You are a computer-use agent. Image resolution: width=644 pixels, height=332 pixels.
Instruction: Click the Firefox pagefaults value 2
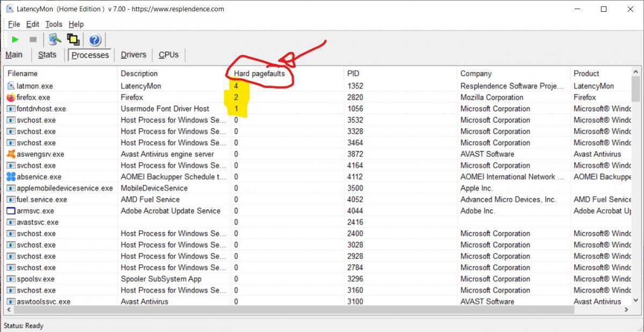pyautogui.click(x=236, y=97)
